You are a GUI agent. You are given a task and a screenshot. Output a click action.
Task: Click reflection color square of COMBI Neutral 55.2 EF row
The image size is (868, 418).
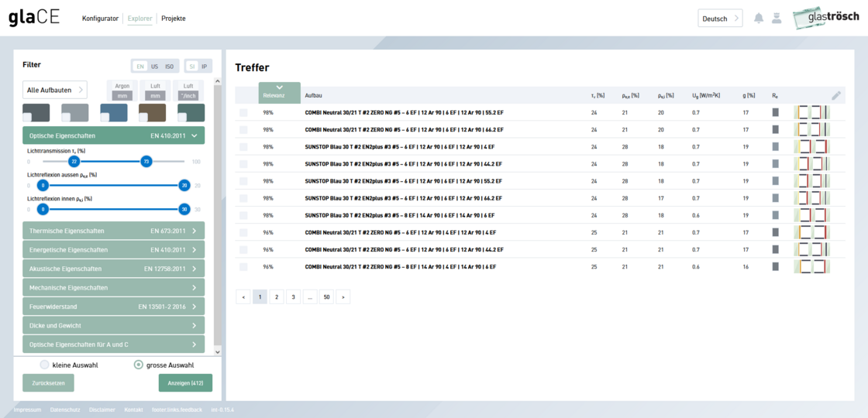coord(775,112)
